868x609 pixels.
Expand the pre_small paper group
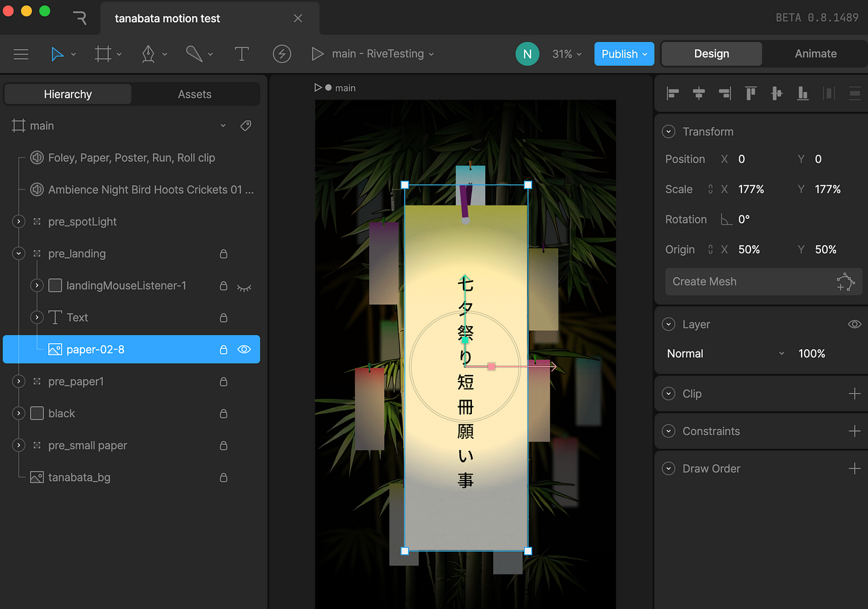click(19, 446)
